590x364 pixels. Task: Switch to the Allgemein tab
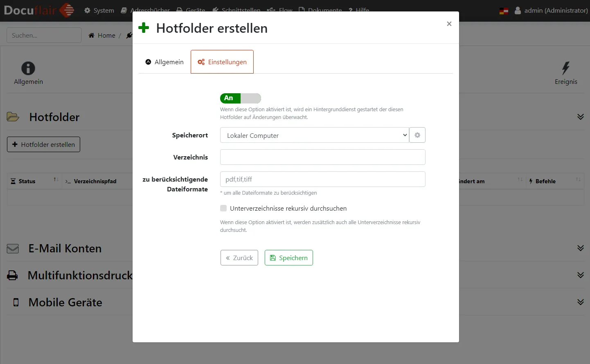tap(164, 62)
